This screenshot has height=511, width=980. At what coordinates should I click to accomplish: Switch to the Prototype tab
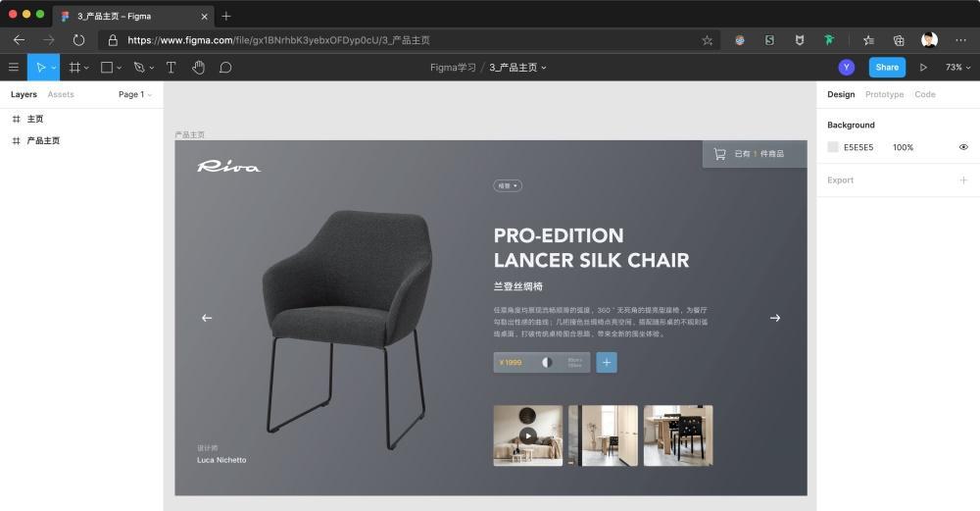[884, 94]
